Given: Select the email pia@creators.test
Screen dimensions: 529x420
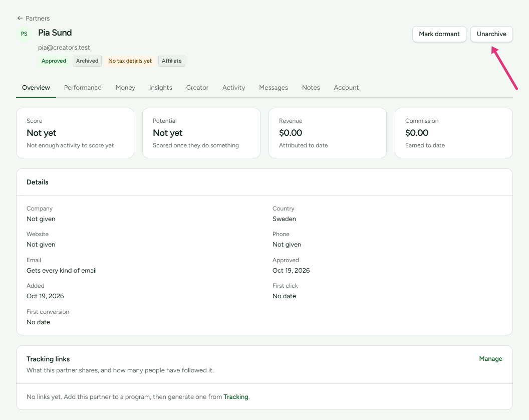Looking at the screenshot, I should coord(64,48).
